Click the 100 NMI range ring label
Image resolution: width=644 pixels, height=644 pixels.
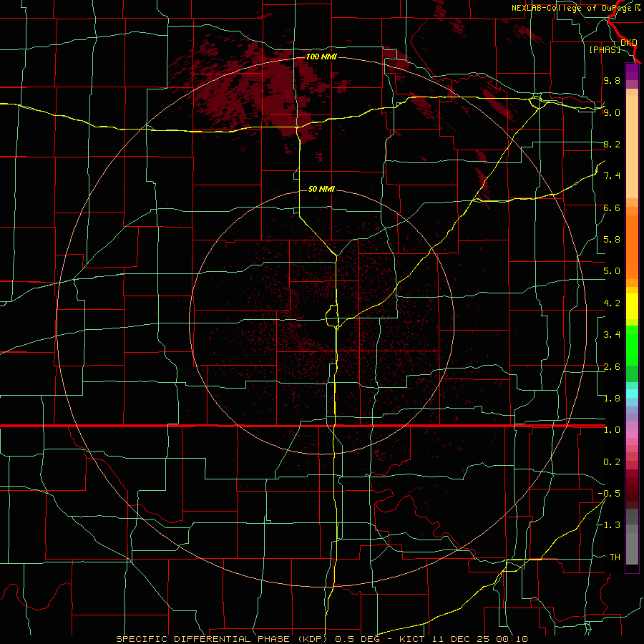coord(321,57)
